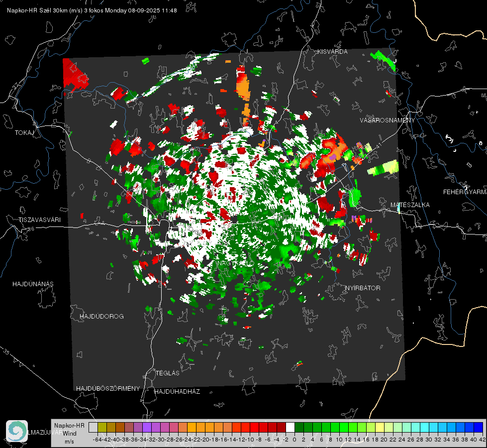Click the 'Wind' legend label
This screenshot has width=487, height=448.
click(70, 434)
